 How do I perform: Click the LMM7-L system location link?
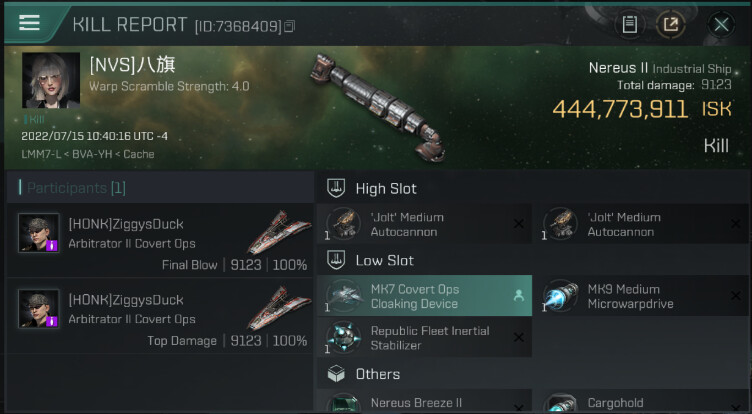pyautogui.click(x=40, y=154)
